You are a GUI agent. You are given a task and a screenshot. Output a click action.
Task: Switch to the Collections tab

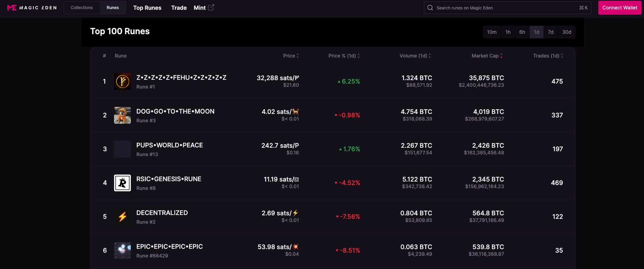pyautogui.click(x=82, y=8)
